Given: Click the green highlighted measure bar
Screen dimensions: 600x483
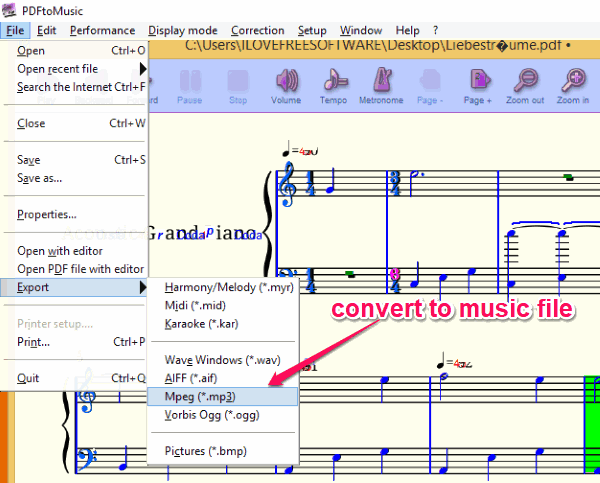Looking at the screenshot, I should point(592,425).
